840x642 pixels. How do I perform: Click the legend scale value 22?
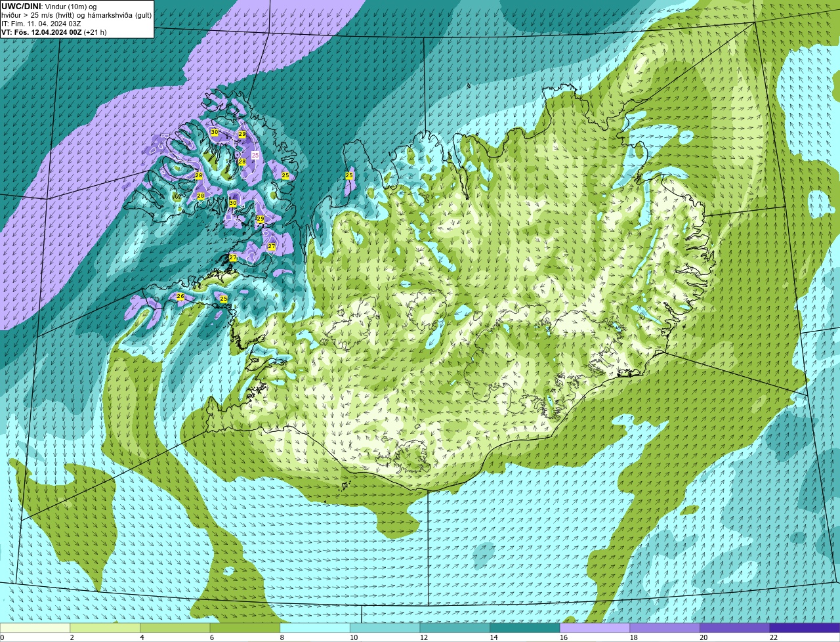click(x=774, y=637)
